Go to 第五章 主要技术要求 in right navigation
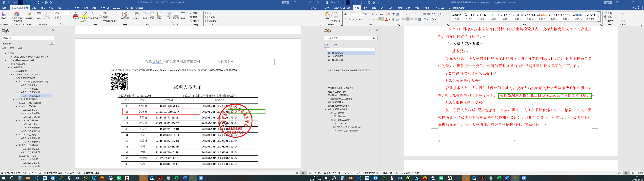The width and height of the screenshot is (644, 181). pos(338,92)
